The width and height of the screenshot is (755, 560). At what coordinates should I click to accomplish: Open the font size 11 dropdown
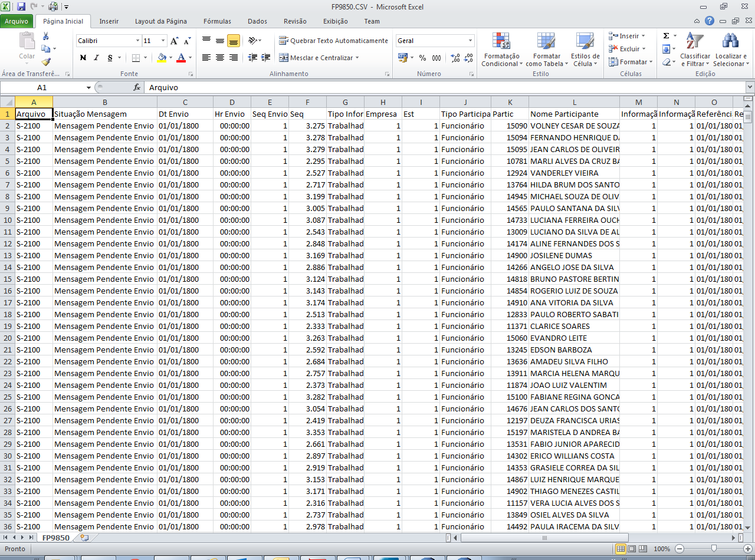(x=164, y=41)
